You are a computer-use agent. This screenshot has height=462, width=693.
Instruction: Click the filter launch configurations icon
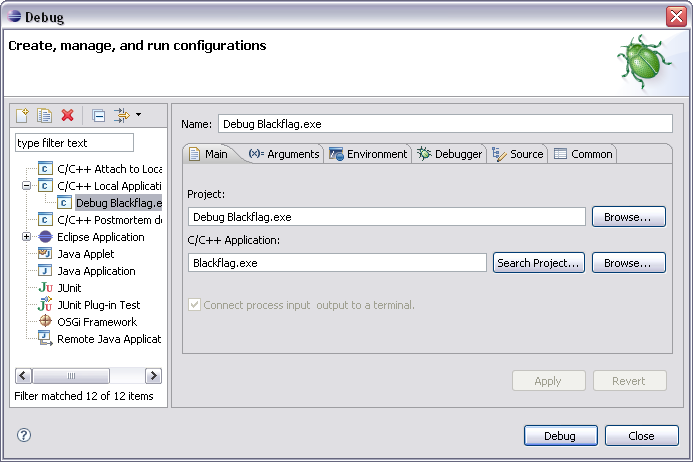click(x=122, y=115)
